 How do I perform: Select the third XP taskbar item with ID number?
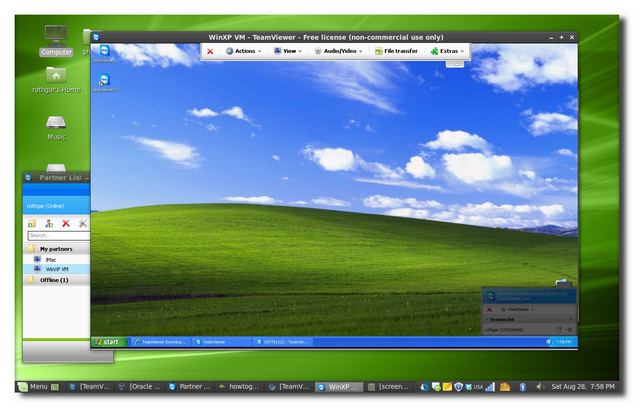(282, 342)
